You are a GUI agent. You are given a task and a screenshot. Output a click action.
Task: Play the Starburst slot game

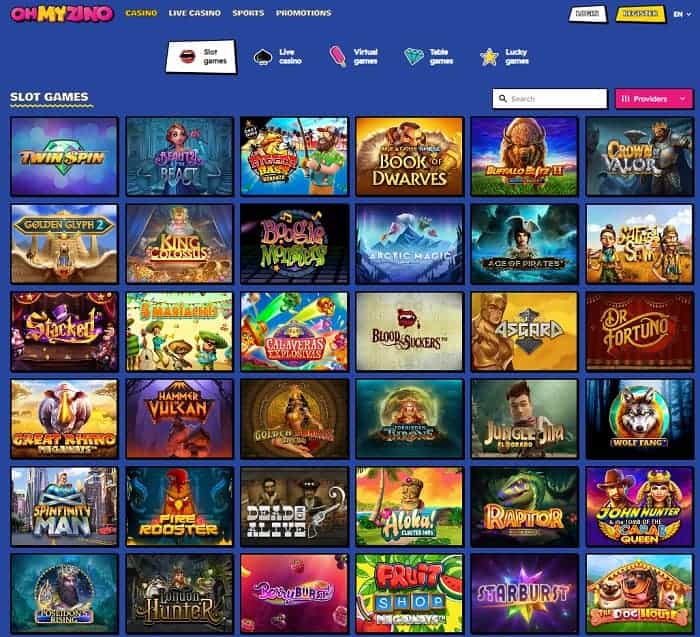coord(524,594)
